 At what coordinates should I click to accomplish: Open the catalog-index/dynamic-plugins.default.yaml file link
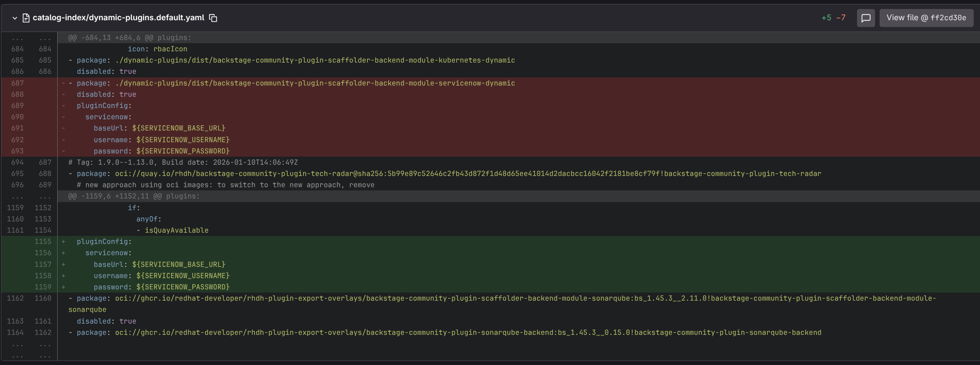118,18
